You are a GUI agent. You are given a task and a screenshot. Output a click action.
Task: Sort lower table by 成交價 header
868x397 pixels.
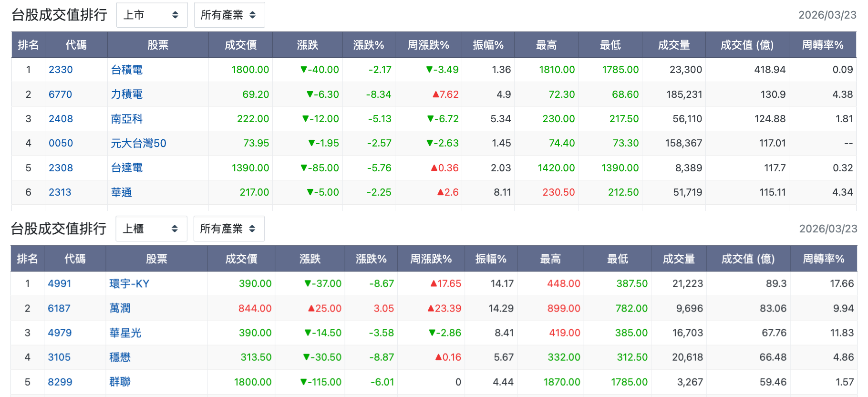241,259
